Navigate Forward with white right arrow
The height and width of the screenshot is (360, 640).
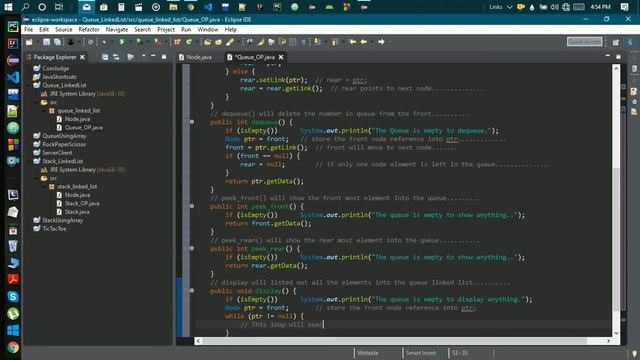(381, 42)
